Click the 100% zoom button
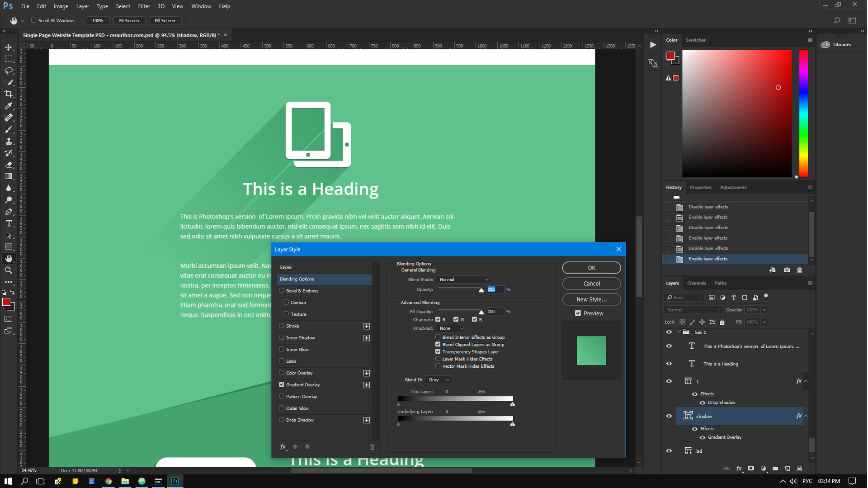868x488 pixels. (x=98, y=20)
